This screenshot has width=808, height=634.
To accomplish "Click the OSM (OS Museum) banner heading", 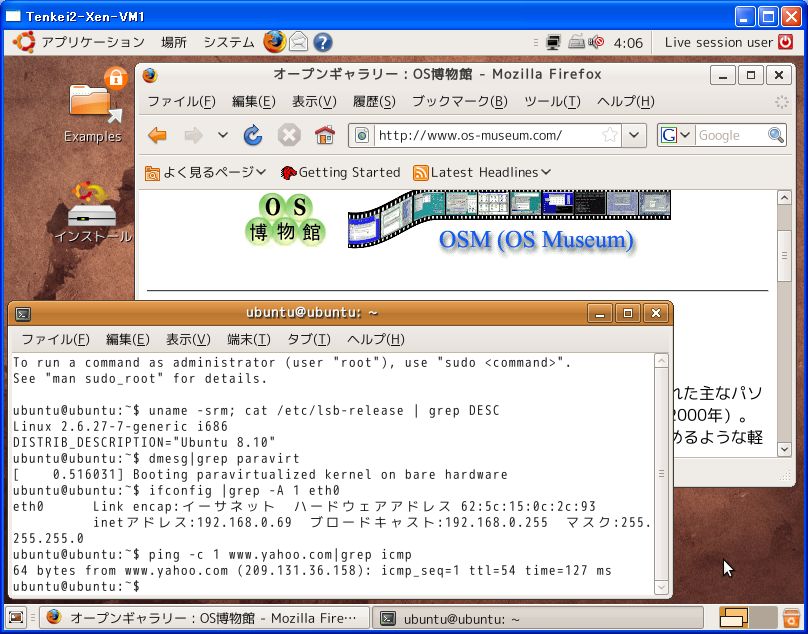I will tap(536, 240).
